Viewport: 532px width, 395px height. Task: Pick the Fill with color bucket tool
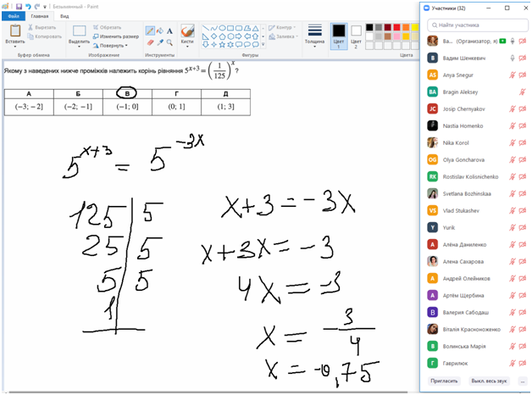click(x=158, y=29)
